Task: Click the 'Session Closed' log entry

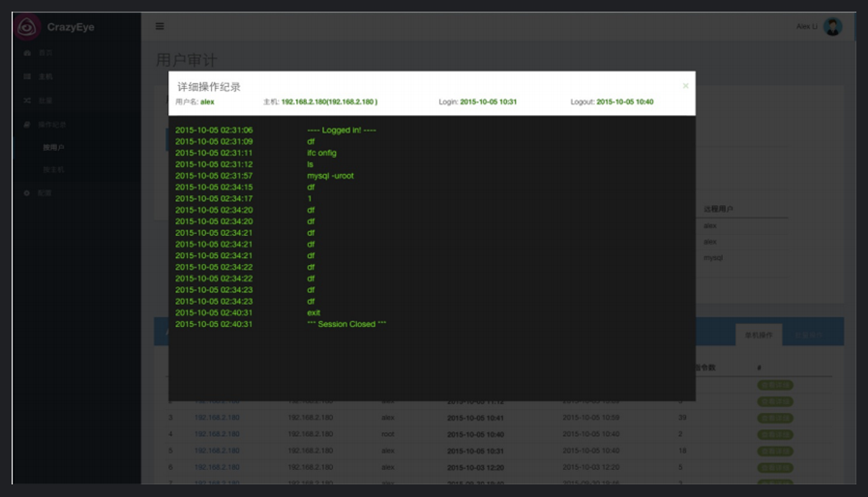Action: pos(346,324)
